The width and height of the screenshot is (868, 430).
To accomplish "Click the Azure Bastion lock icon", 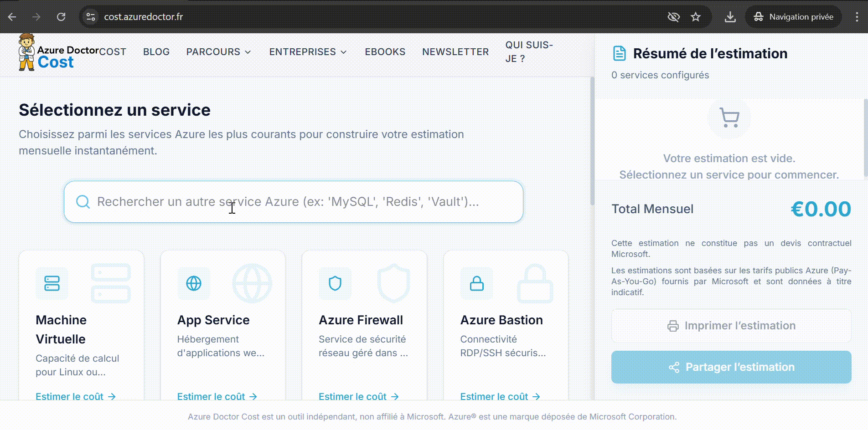I will (x=477, y=283).
